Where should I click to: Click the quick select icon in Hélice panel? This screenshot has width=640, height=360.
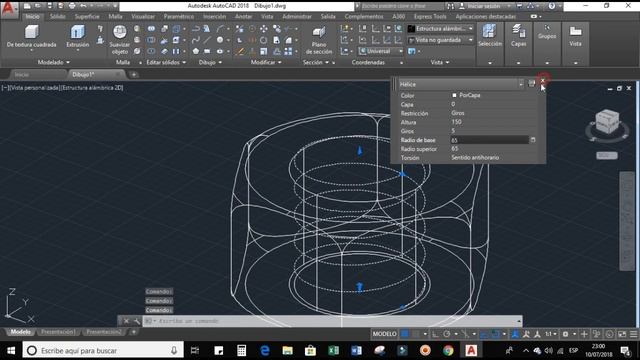pyautogui.click(x=531, y=84)
